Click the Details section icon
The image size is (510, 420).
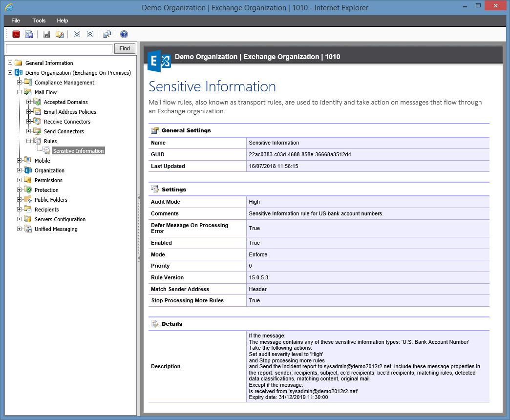154,324
